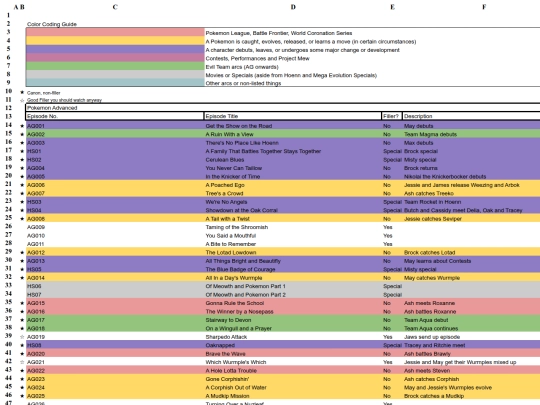This screenshot has height=405, width=540.
Task: Click the hollow star beside AG019
Action: point(22,337)
